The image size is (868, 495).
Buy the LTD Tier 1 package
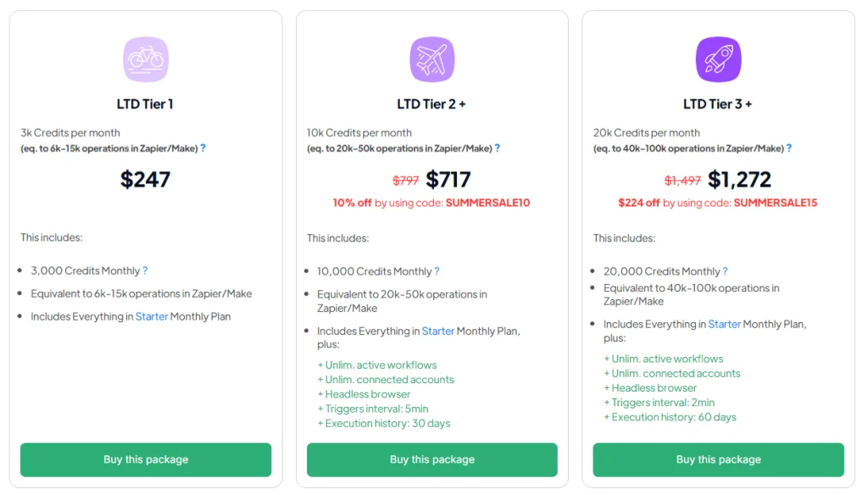146,459
